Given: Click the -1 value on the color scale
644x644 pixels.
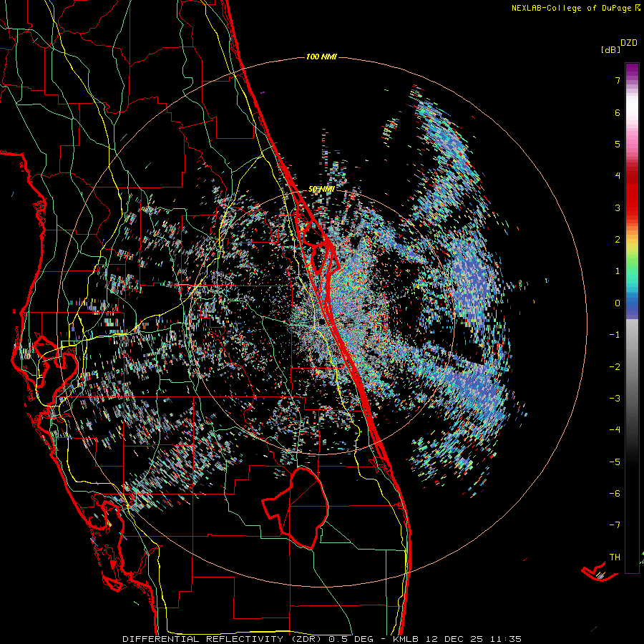Looking at the screenshot, I should tap(615, 335).
